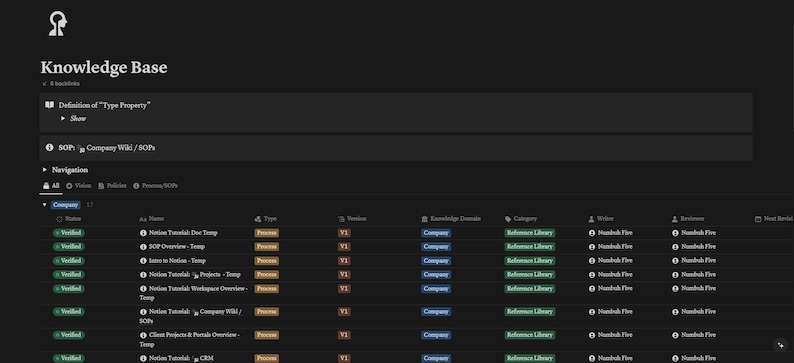Click Reviewer Numbuh Five in Projects - Temp row
Viewport: 794px width, 363px height.
694,274
